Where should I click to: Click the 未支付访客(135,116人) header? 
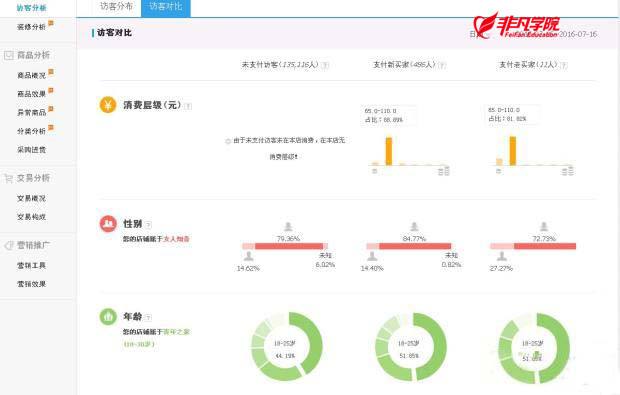tap(280, 65)
